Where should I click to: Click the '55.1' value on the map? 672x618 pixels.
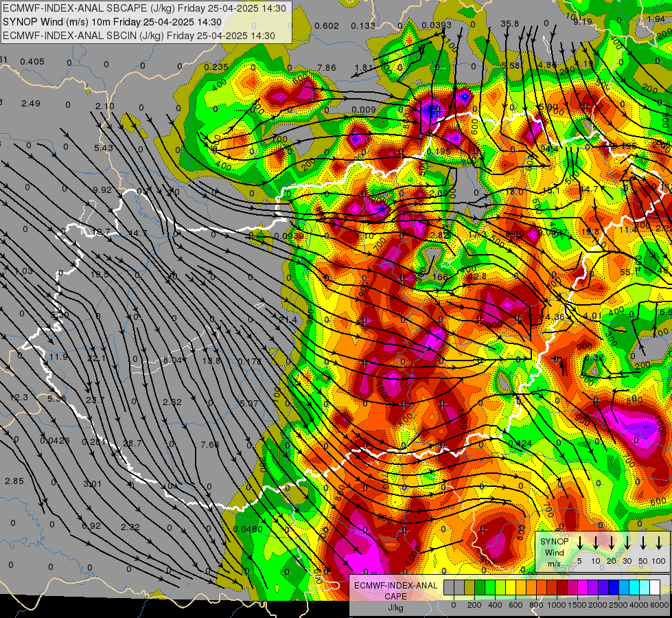tap(629, 273)
